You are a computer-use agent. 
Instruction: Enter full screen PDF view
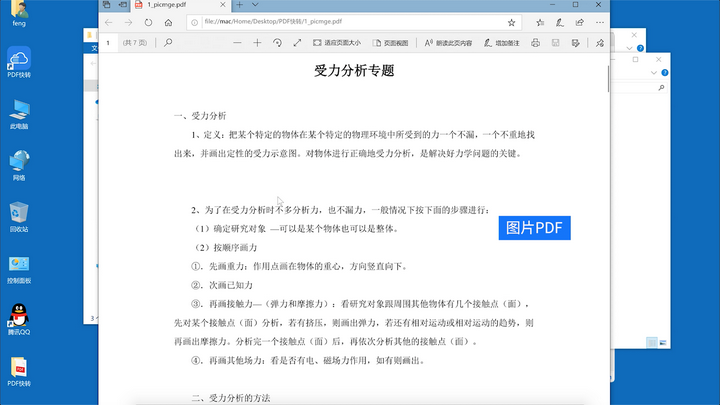(297, 43)
